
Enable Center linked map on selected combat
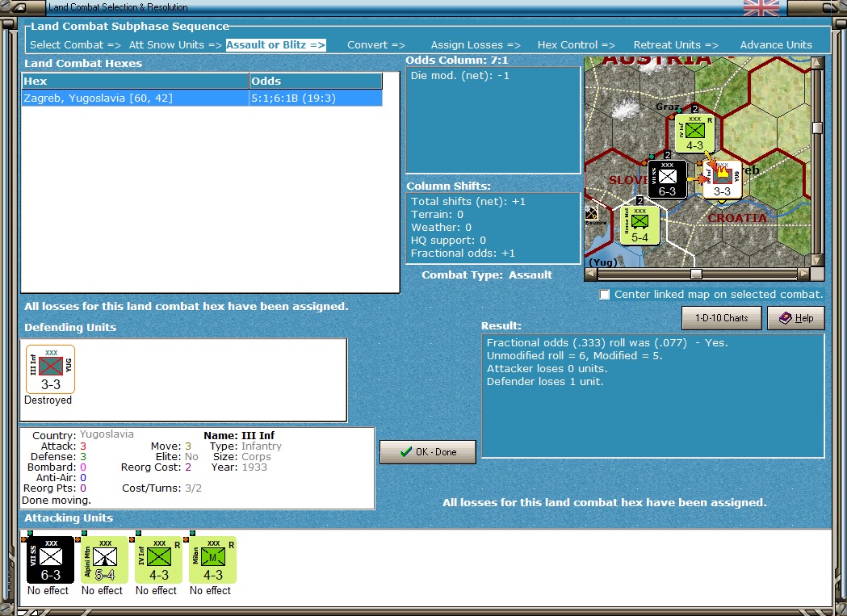(x=605, y=295)
